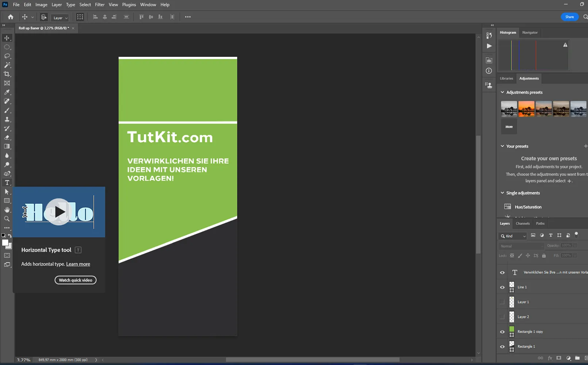This screenshot has width=588, height=365.
Task: Select the Frame tool
Action: (7, 83)
